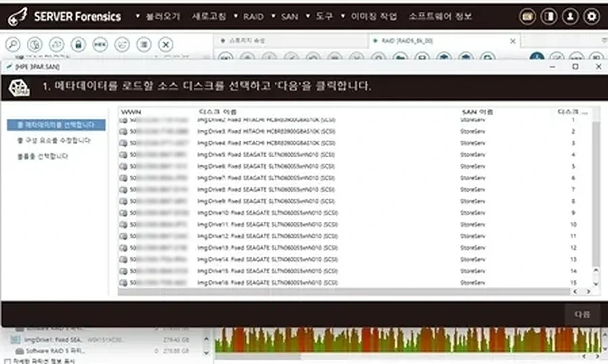
Task: Click disk icon of ImgDrive10 row
Action: (x=123, y=213)
